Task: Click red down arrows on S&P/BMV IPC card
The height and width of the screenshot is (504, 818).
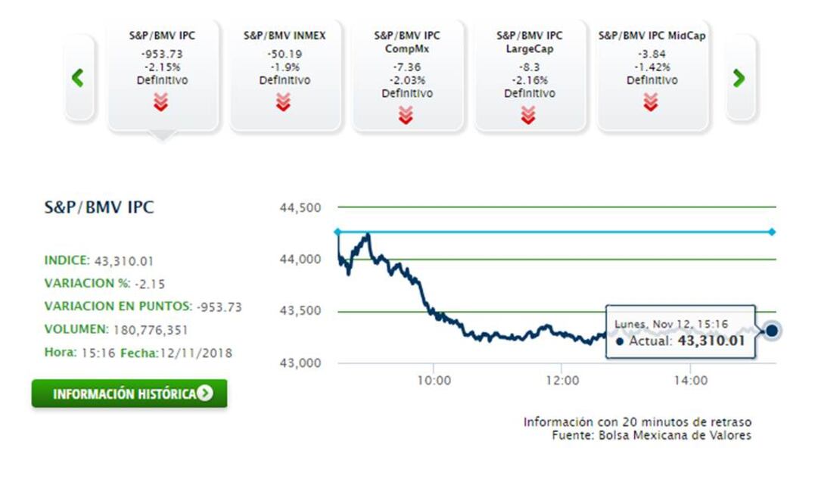Action: [160, 102]
